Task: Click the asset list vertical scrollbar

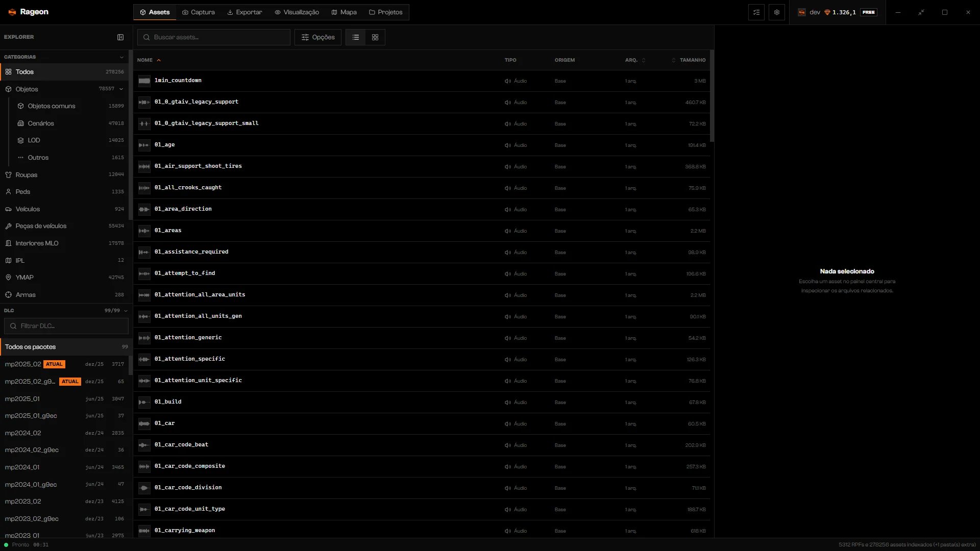Action: (x=712, y=97)
